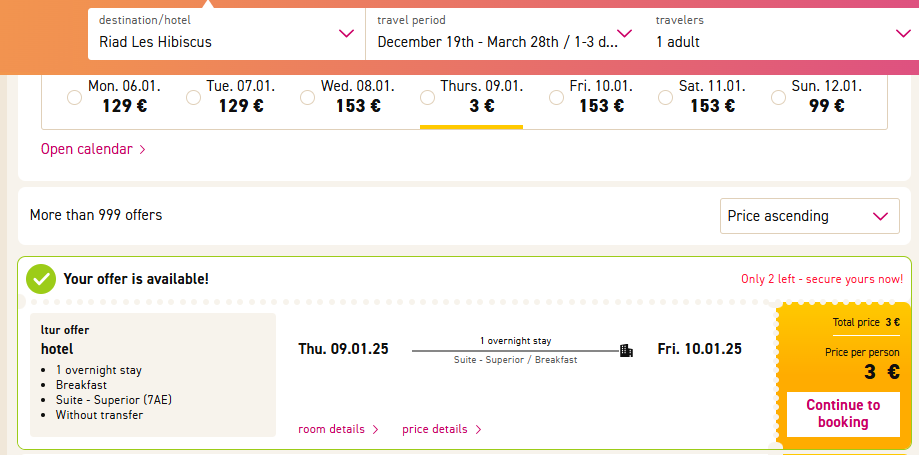Select the Tue. 07.01. date radio button
The width and height of the screenshot is (919, 455).
click(193, 97)
